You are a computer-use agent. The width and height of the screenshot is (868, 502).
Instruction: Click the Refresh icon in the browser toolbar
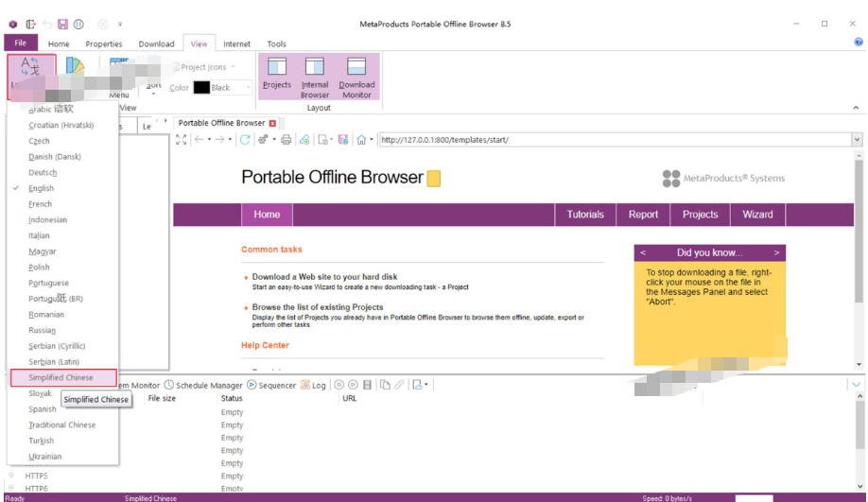click(x=245, y=140)
